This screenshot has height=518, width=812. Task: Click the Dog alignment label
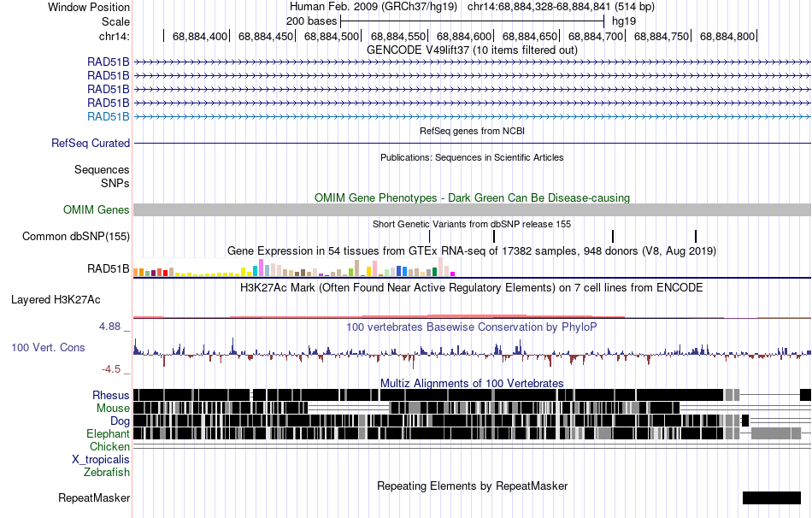[x=120, y=421]
